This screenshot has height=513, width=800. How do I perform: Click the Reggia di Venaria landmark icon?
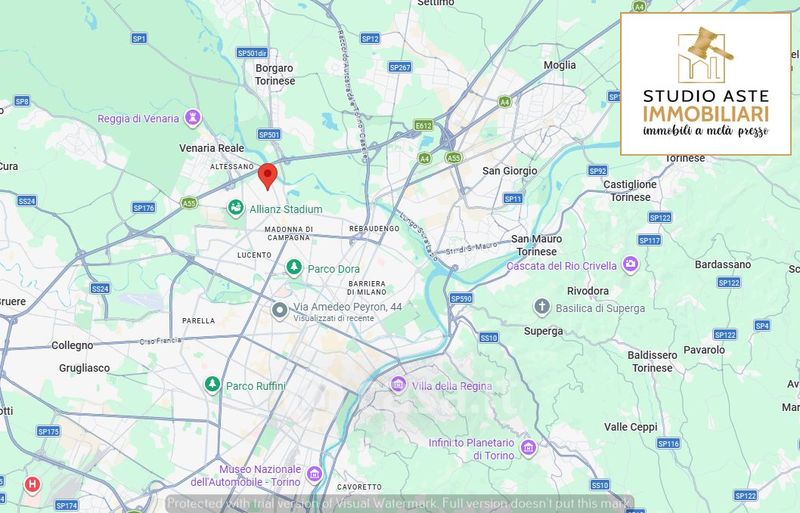(x=193, y=118)
